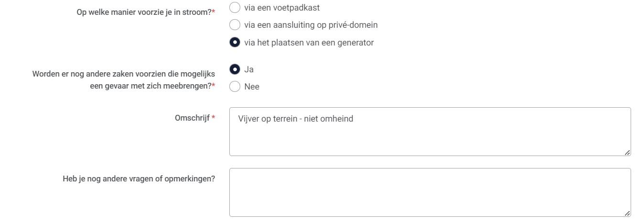Click the "Nee" label text

click(252, 87)
